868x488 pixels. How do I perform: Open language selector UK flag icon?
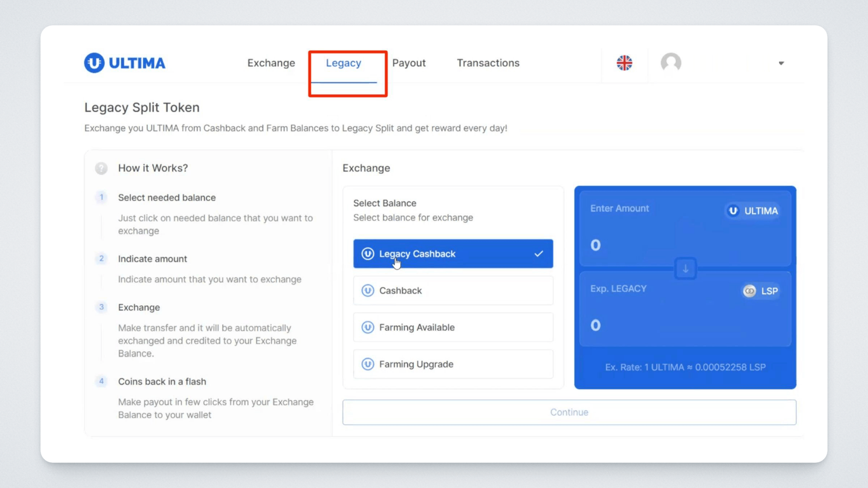click(x=624, y=63)
